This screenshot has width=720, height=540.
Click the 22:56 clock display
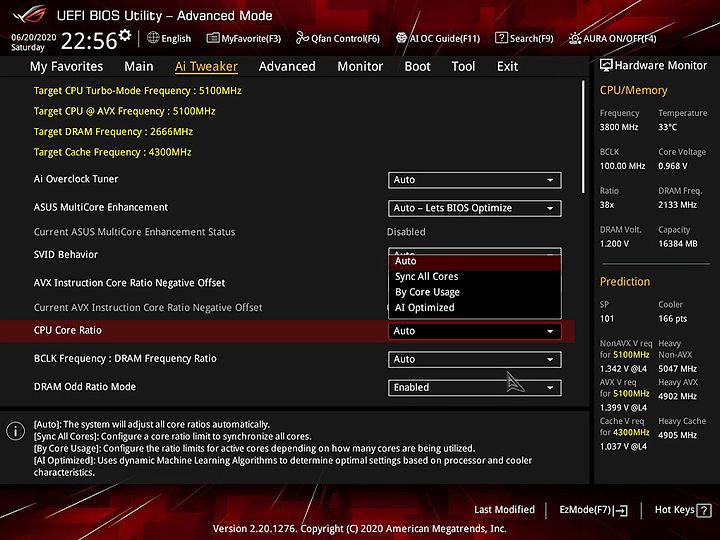tap(89, 41)
